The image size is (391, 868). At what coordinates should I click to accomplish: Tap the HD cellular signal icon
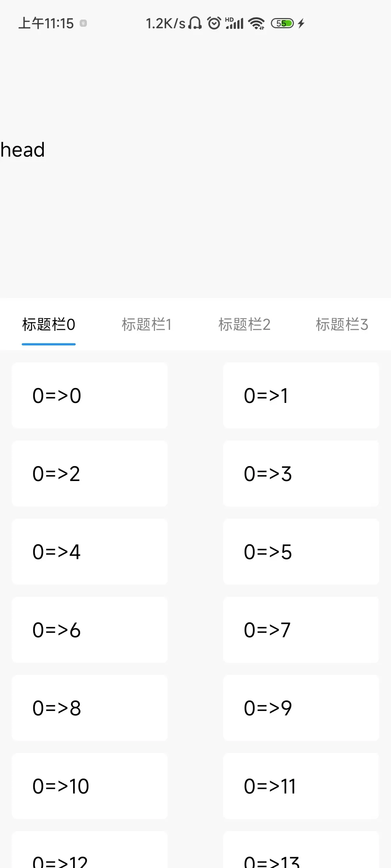pos(234,24)
